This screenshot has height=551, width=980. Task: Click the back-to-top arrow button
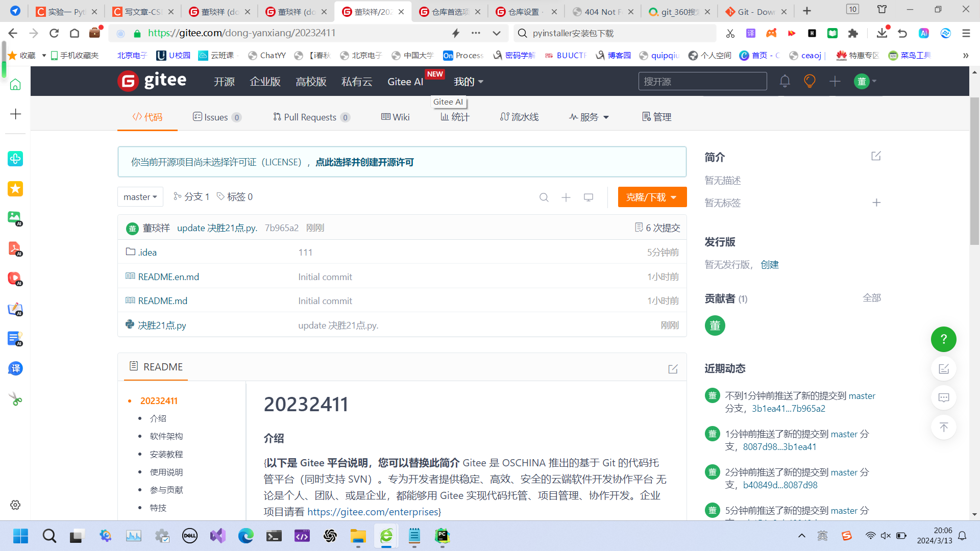click(x=944, y=427)
